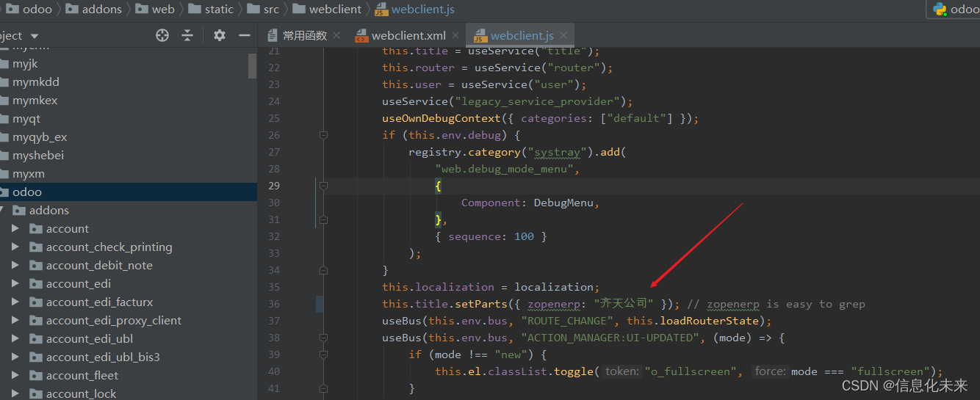Click the folder icon next to account_edi_ubl_bis3
This screenshot has width=980, height=400.
[36, 357]
